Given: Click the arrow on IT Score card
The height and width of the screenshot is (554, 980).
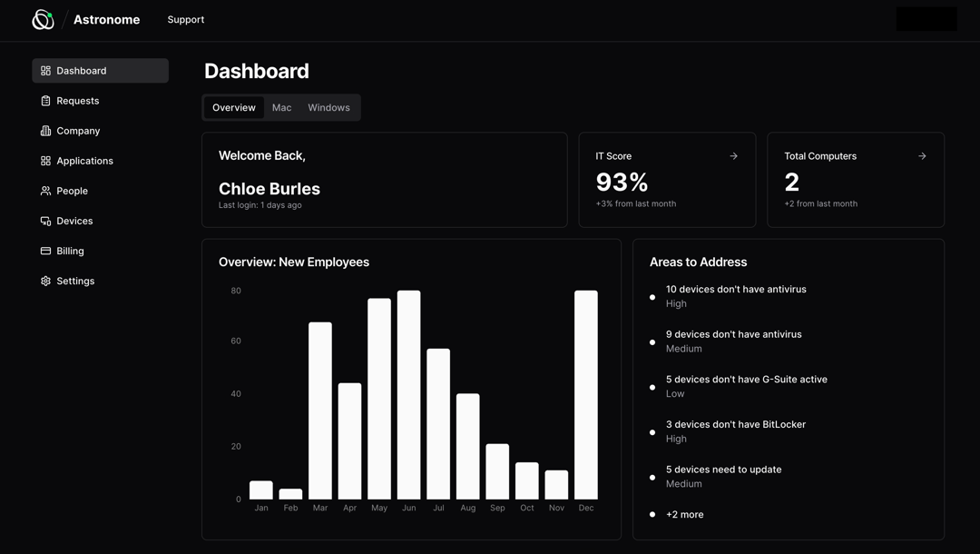Looking at the screenshot, I should (x=734, y=156).
